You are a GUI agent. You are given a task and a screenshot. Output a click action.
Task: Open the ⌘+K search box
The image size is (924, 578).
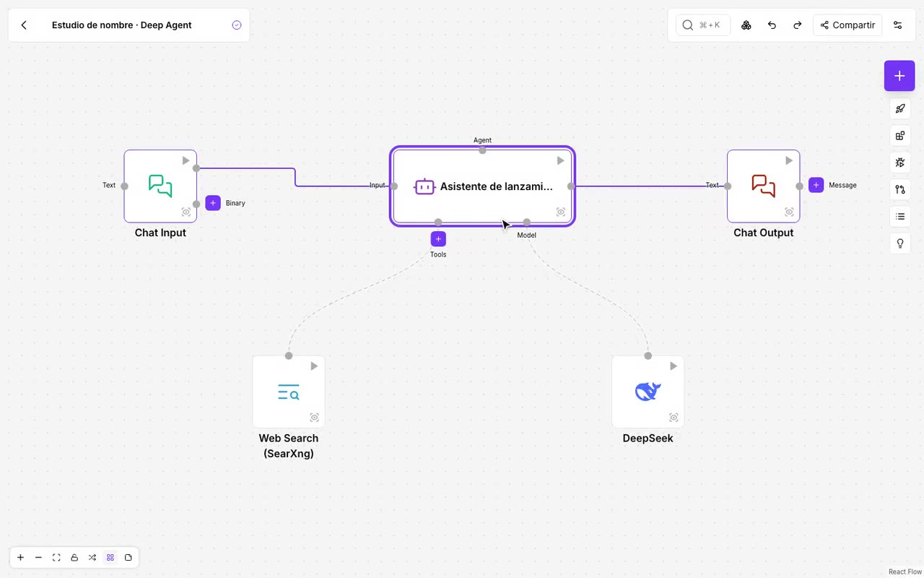click(703, 25)
